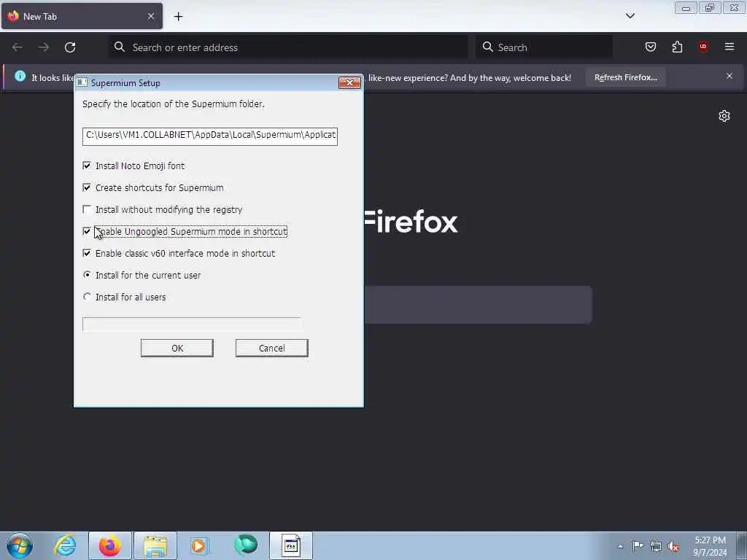Click the magnifier icon in Search box
747x560 pixels.
tap(487, 47)
